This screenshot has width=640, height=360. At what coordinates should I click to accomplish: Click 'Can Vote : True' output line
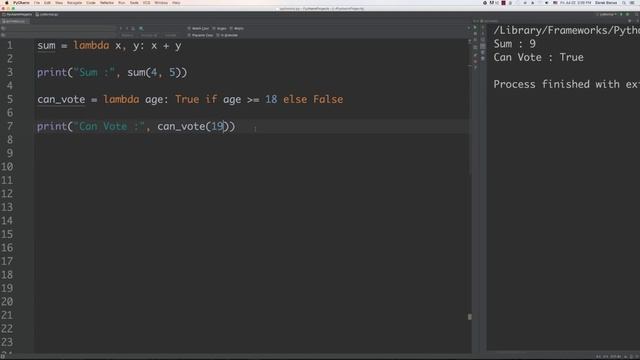pos(538,57)
